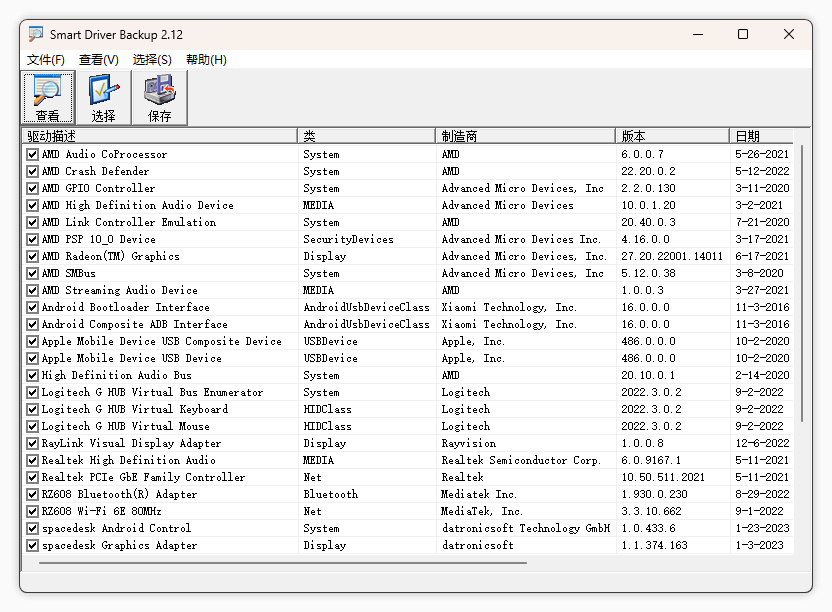Uncheck Realtek High Definition Audio checkbox

tap(33, 461)
